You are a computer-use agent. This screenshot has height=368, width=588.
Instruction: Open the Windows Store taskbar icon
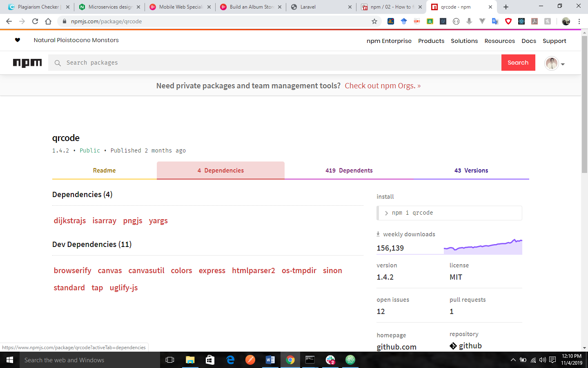click(210, 360)
